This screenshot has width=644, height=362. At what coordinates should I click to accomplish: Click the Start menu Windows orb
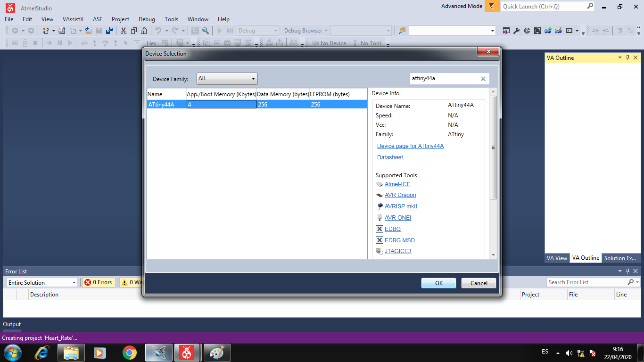point(12,352)
